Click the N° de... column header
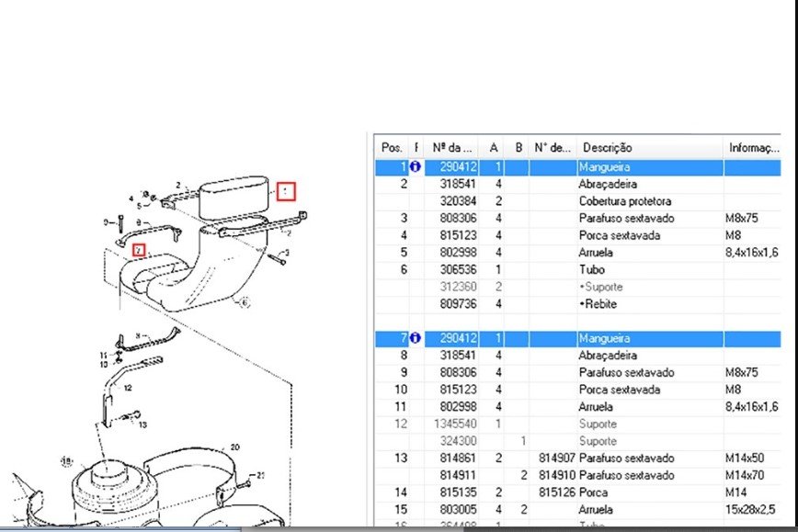The width and height of the screenshot is (798, 532). (553, 148)
